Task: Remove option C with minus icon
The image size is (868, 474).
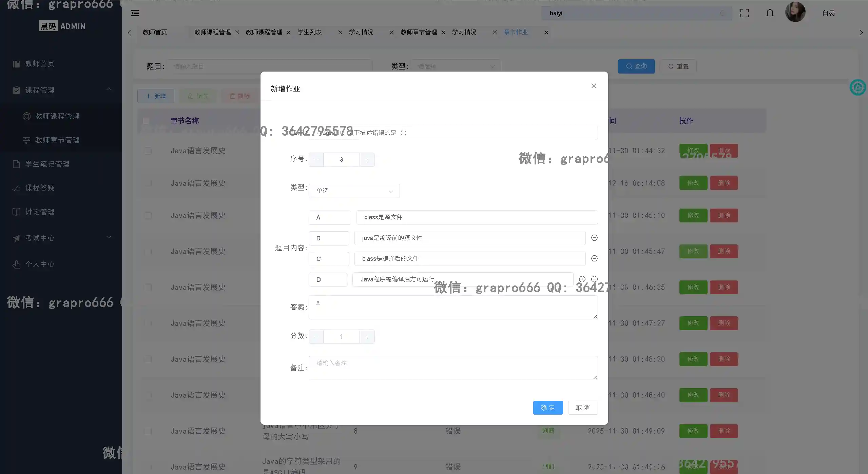Action: coord(594,259)
